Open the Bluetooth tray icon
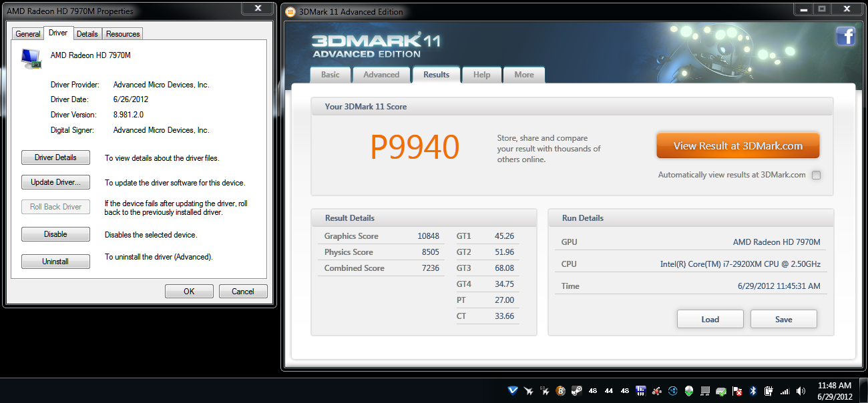868x403 pixels. [752, 391]
